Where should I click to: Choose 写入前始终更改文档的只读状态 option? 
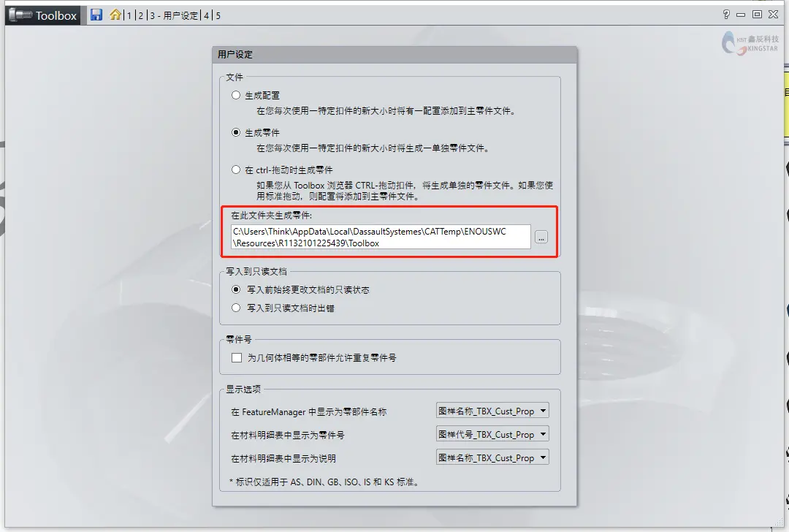pos(236,289)
